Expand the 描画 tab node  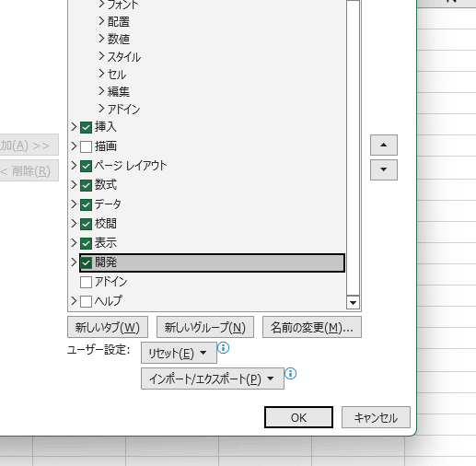point(74,146)
